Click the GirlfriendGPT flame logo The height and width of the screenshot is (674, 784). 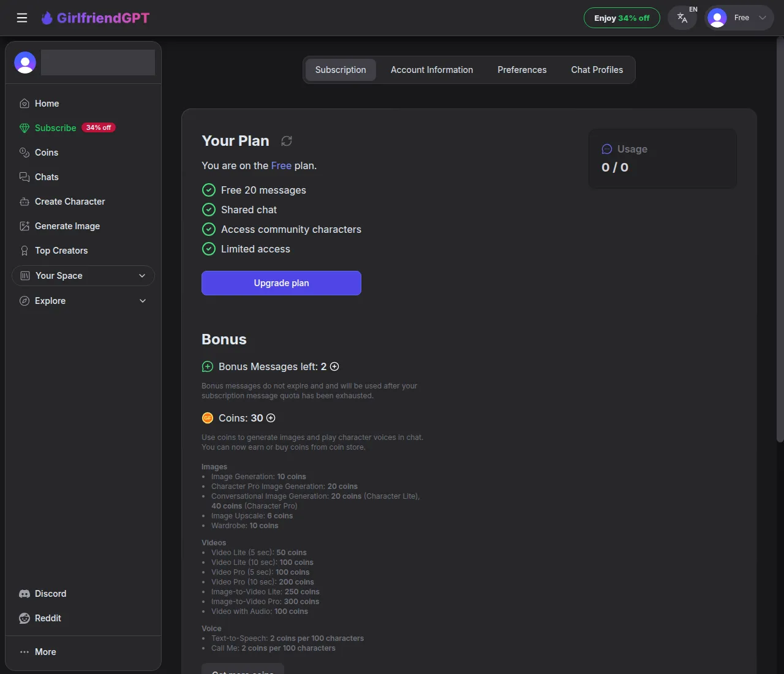(47, 18)
